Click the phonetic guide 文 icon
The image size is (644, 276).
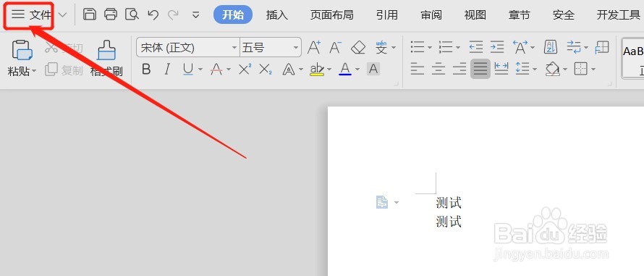[381, 47]
